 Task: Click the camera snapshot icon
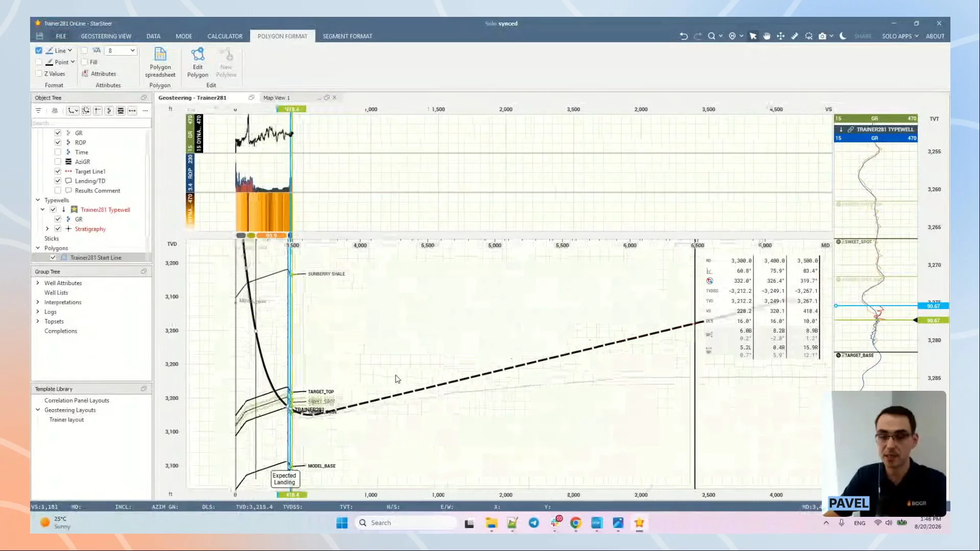(822, 36)
